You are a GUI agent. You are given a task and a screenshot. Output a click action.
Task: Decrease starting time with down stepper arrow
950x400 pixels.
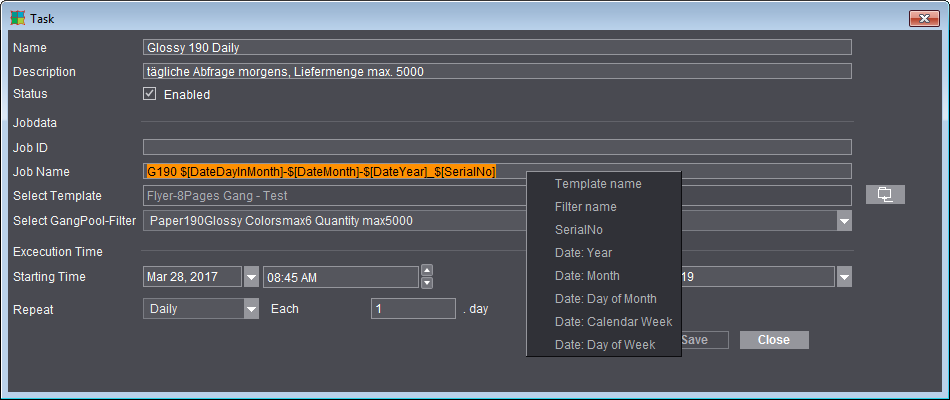(427, 283)
